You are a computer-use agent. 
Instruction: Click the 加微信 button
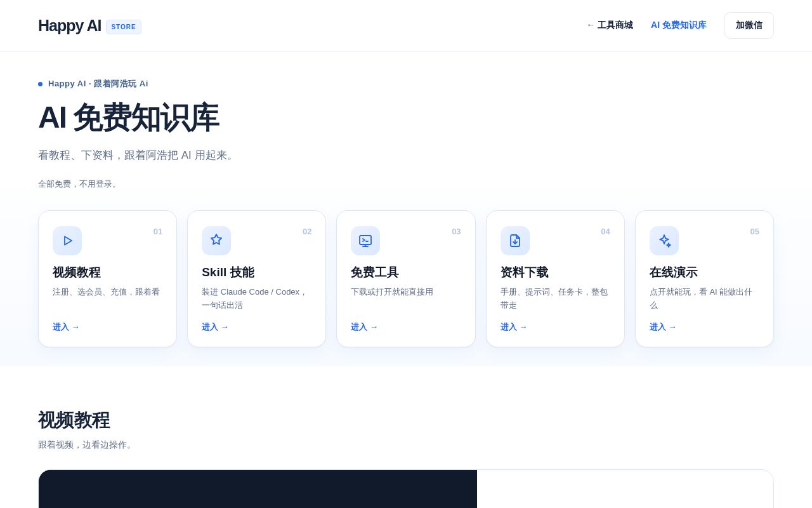coord(749,25)
